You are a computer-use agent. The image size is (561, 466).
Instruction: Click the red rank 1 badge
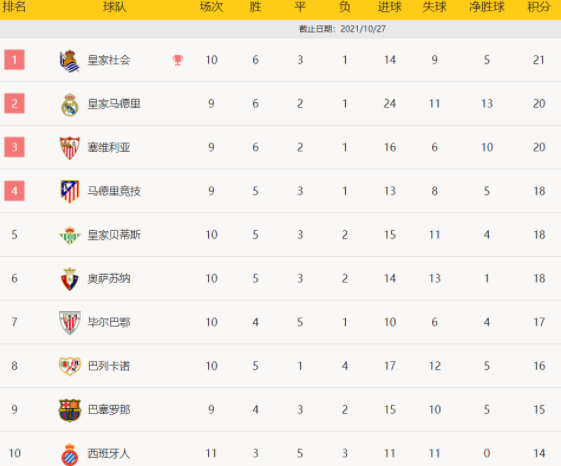coord(14,59)
